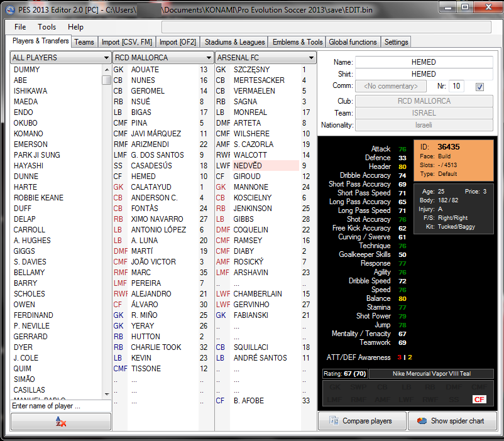
Task: Select S. CAZORLA in Arsenal list
Action: point(253,144)
